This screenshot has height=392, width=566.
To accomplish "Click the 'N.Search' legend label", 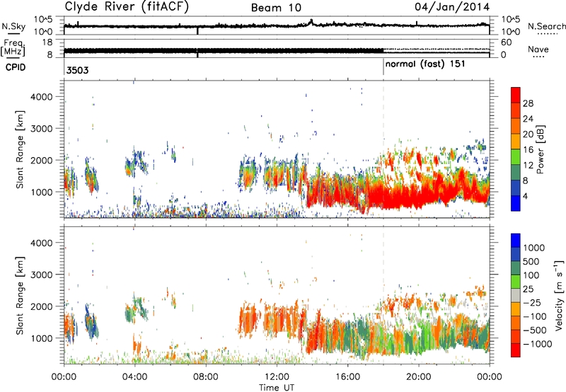I will point(546,26).
